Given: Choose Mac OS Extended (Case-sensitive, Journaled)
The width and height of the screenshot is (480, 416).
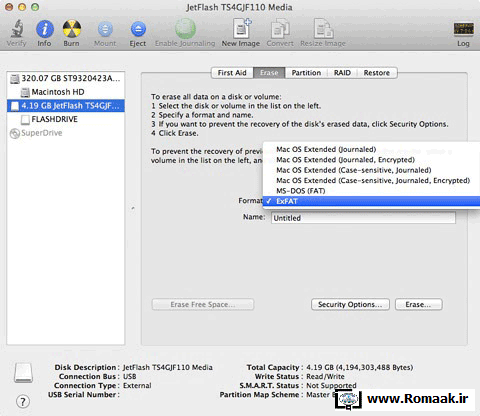Looking at the screenshot, I should tap(371, 170).
